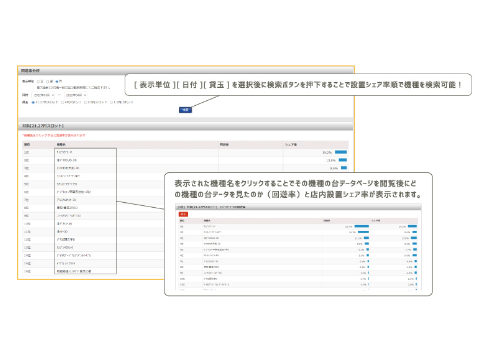Open the machine name in the 6位 row
Viewport: 480px width, 360px height.
tap(74, 192)
